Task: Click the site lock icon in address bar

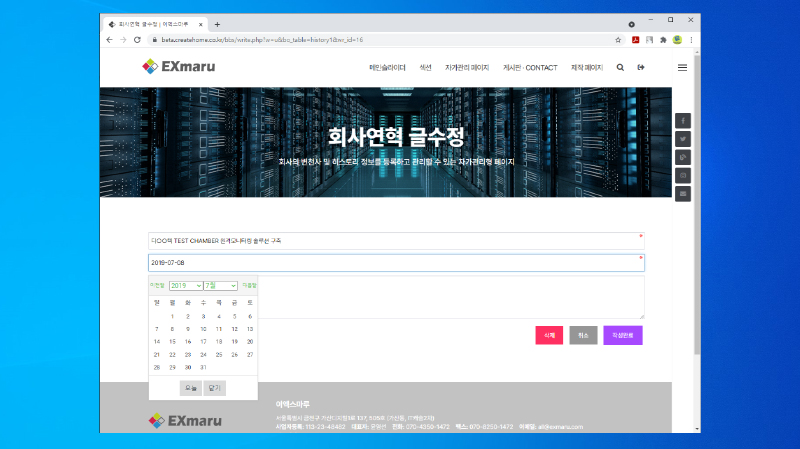Action: click(x=155, y=40)
